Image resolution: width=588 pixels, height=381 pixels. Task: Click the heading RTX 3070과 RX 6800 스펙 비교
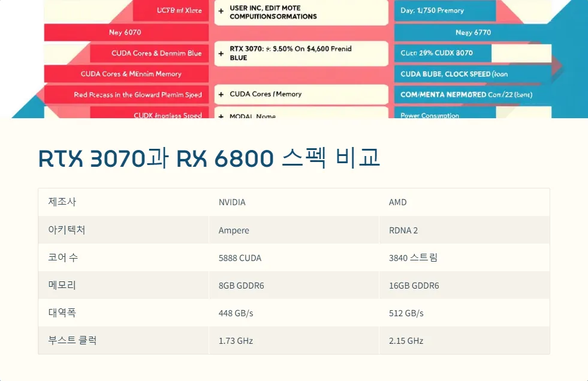click(x=209, y=158)
